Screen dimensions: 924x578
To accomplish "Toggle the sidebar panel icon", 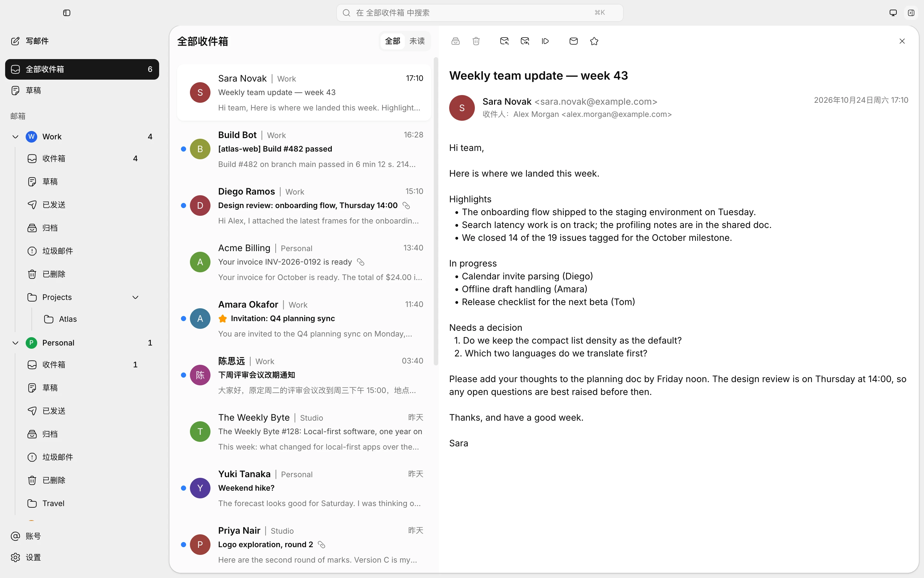I will point(66,13).
